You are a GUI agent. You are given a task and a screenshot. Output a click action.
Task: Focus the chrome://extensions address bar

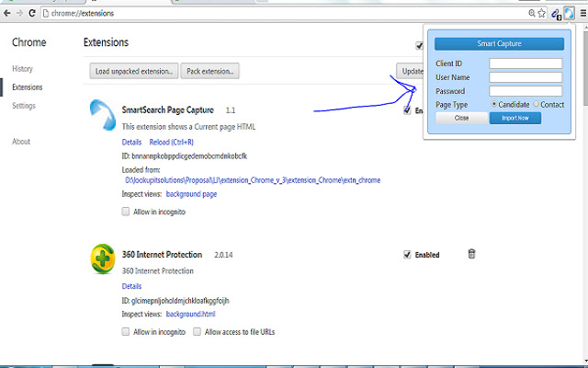coord(285,14)
